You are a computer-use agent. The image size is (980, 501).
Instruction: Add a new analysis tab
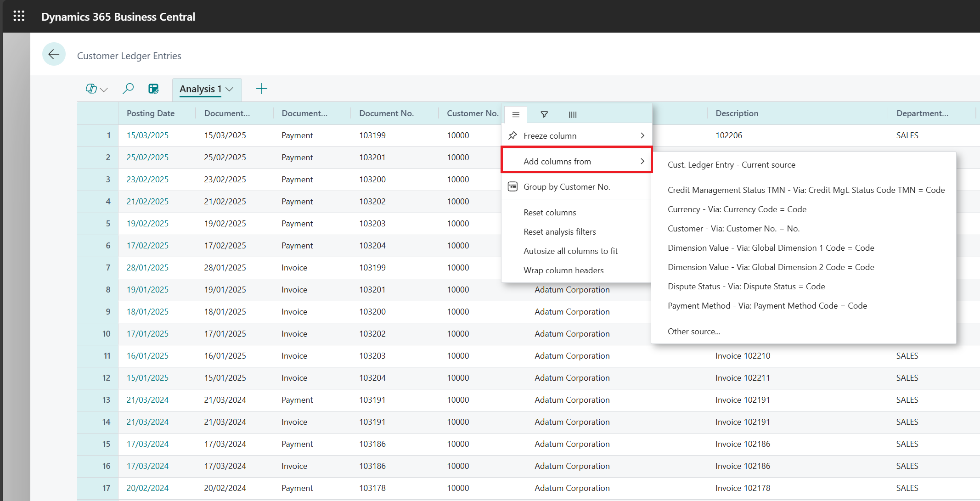(x=261, y=89)
